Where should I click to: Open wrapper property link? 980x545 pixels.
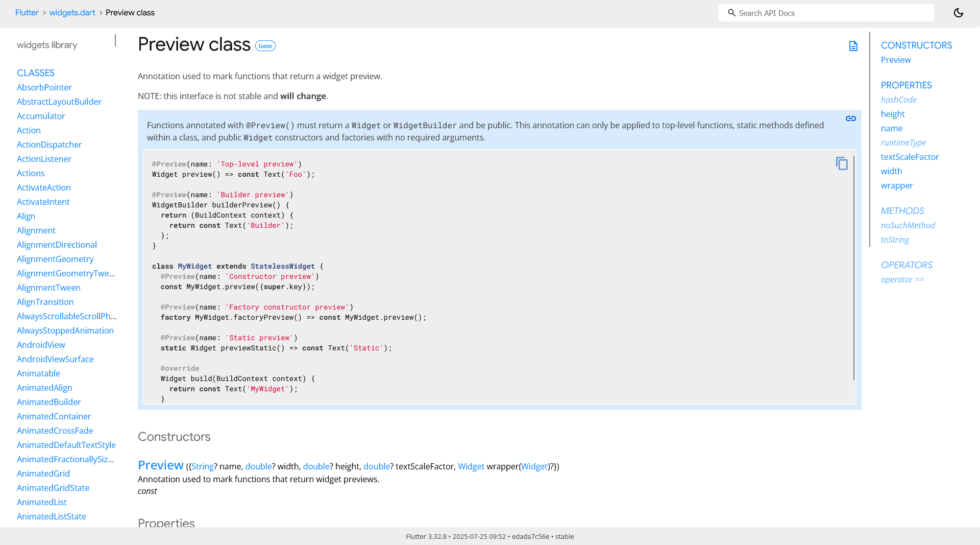897,185
